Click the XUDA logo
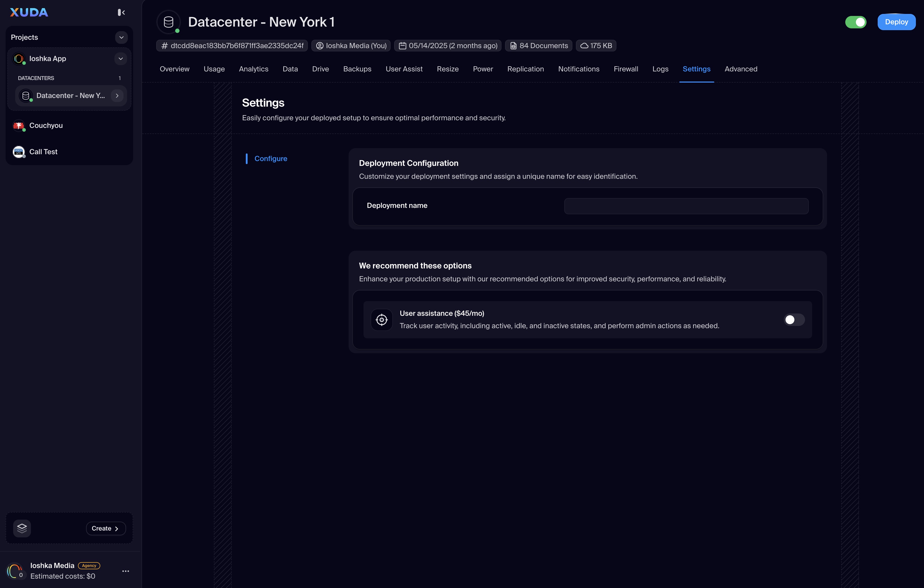 [29, 13]
